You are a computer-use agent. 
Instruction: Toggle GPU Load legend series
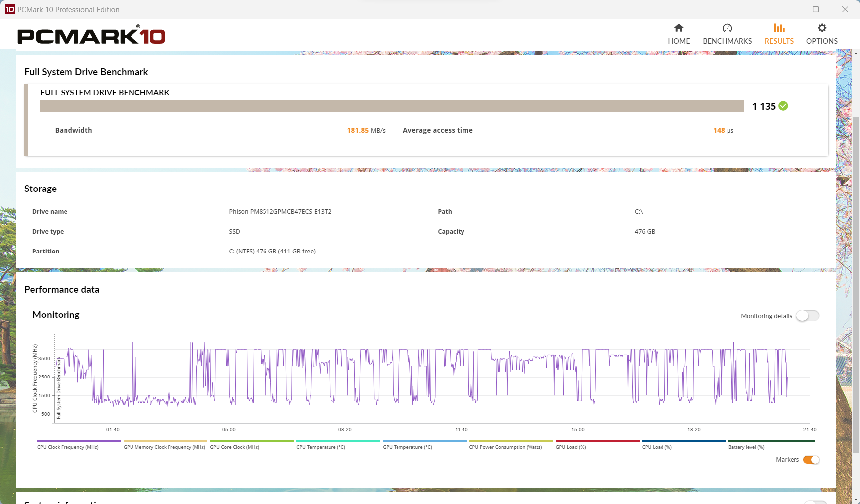(x=597, y=444)
